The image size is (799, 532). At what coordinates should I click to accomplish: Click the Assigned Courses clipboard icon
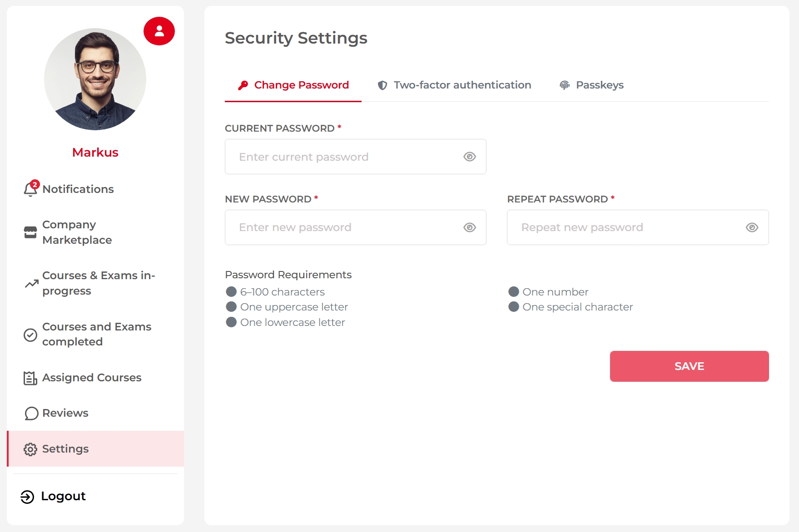[x=30, y=378]
